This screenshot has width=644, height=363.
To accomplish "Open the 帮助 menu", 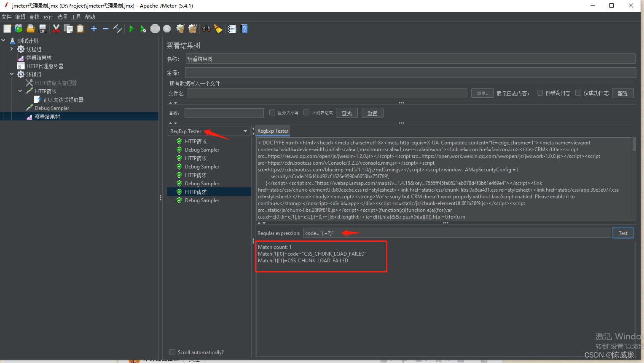I will (90, 17).
